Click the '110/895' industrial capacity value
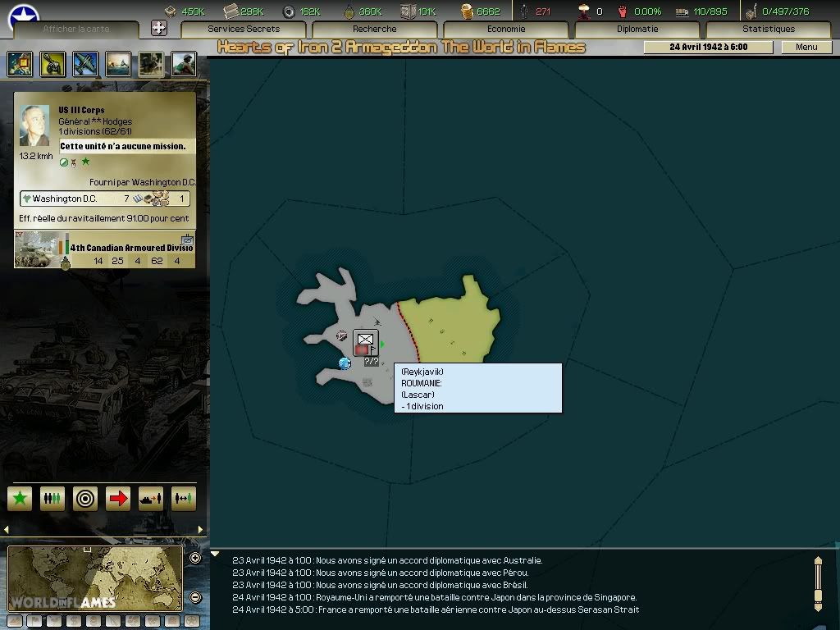The height and width of the screenshot is (630, 840). click(710, 11)
